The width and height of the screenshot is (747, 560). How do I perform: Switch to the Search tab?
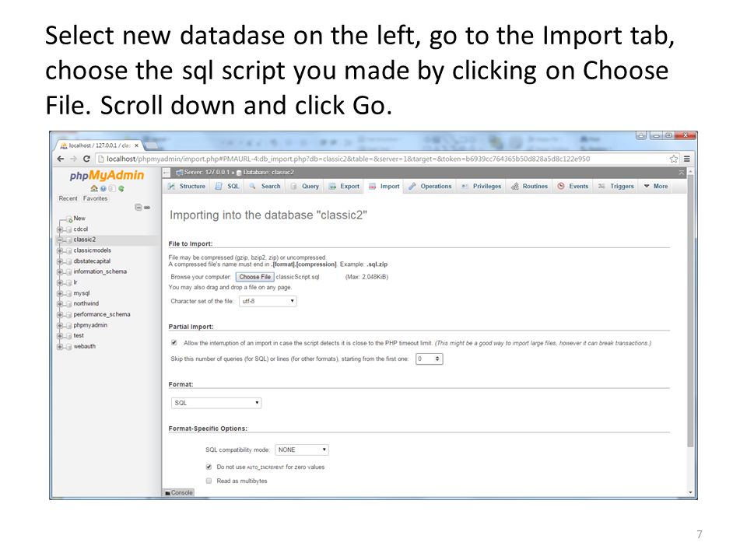265,186
